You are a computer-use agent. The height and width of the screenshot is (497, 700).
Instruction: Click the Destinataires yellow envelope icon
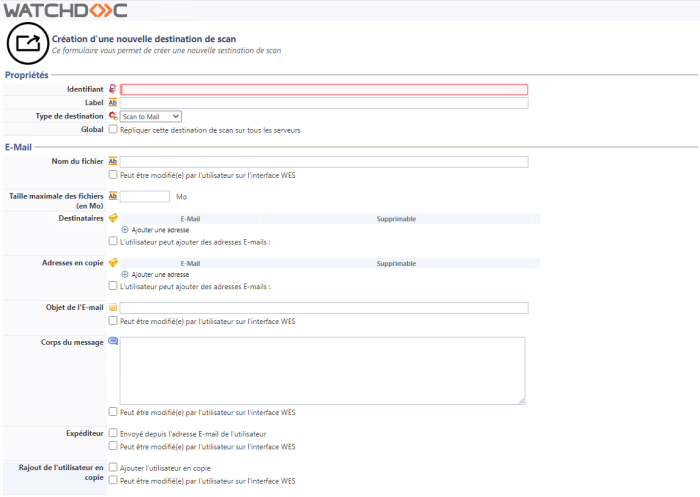coord(113,218)
